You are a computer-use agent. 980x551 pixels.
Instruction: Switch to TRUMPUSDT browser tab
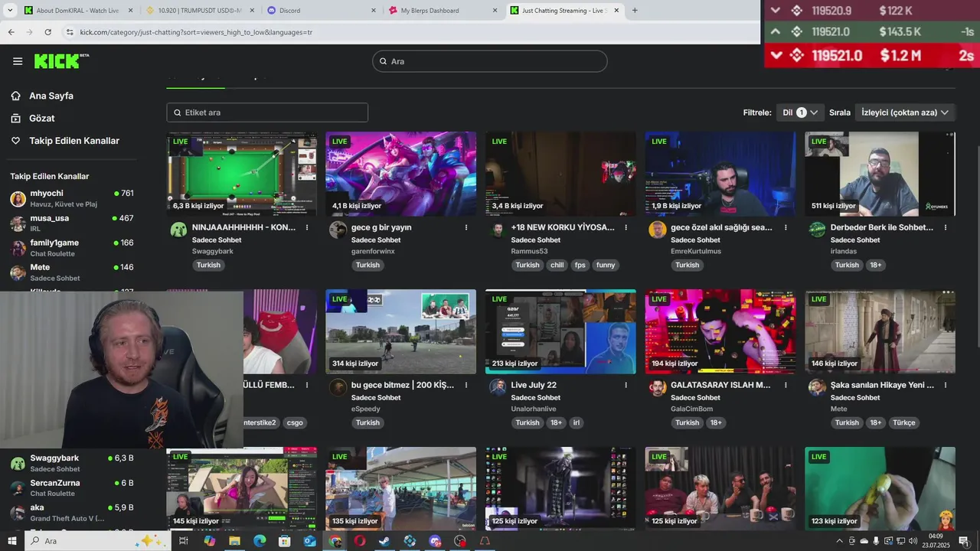pyautogui.click(x=200, y=11)
